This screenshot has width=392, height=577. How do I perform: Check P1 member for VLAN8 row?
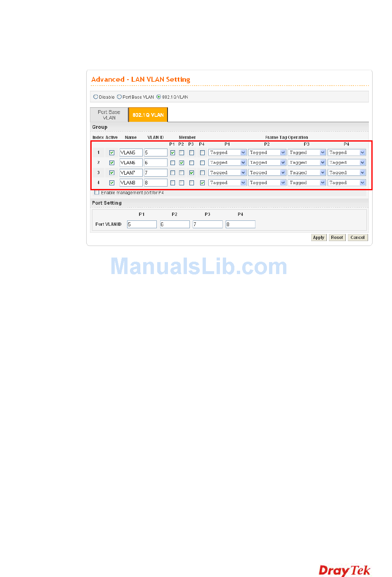(173, 182)
